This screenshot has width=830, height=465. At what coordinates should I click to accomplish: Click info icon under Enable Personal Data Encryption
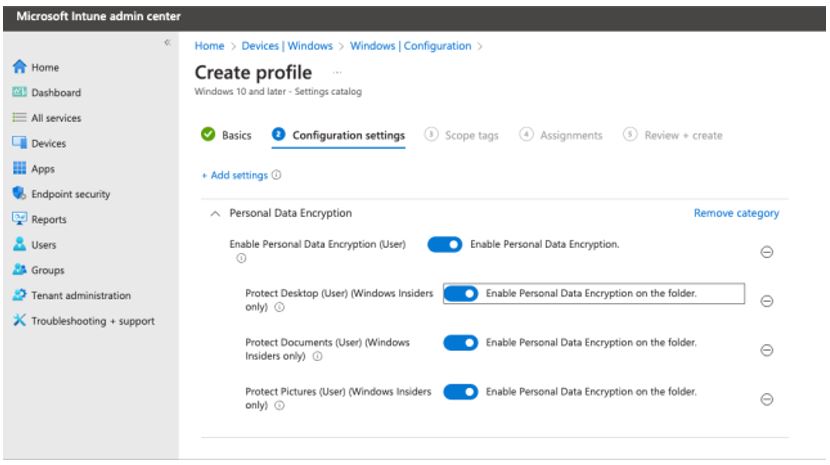(x=241, y=258)
